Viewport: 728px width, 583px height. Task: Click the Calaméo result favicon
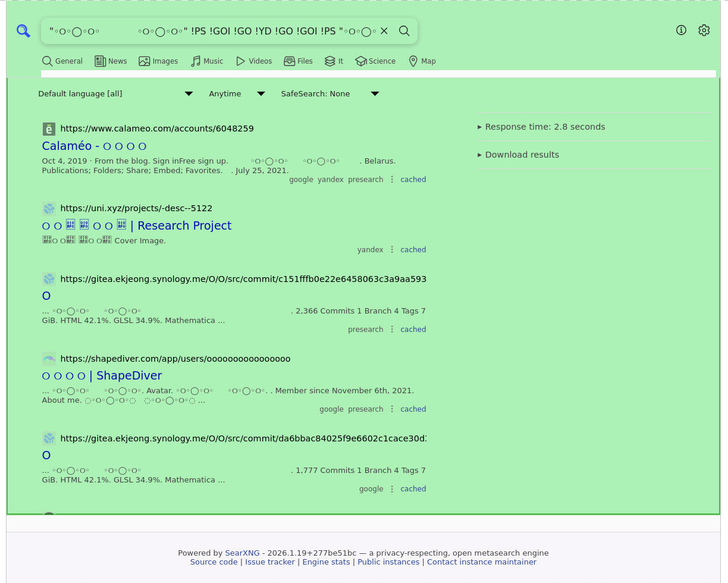[x=49, y=128]
